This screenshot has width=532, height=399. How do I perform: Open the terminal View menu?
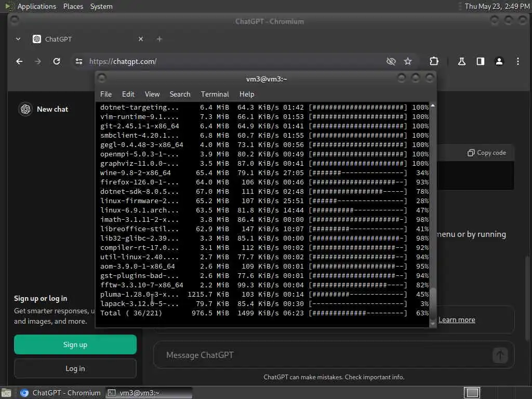click(x=152, y=95)
